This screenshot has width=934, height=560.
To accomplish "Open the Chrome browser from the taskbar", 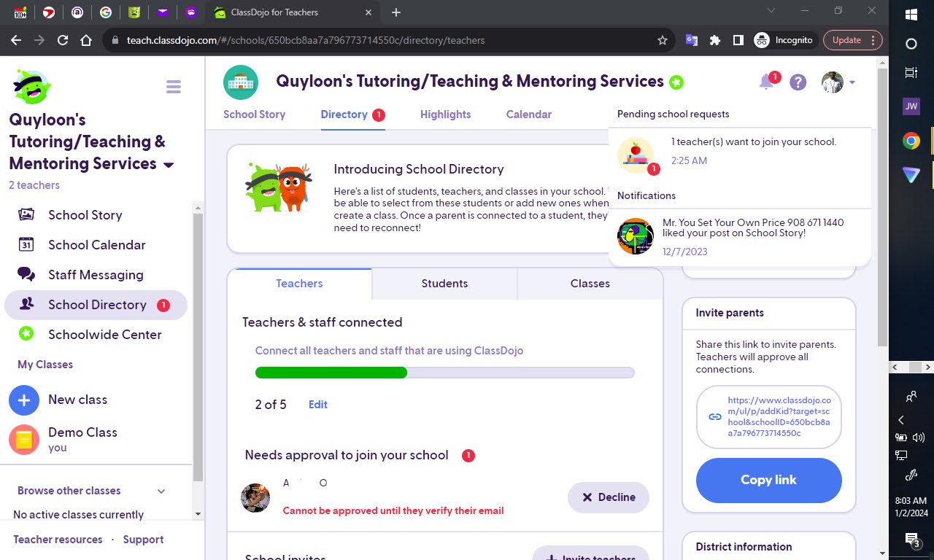I will pyautogui.click(x=911, y=140).
